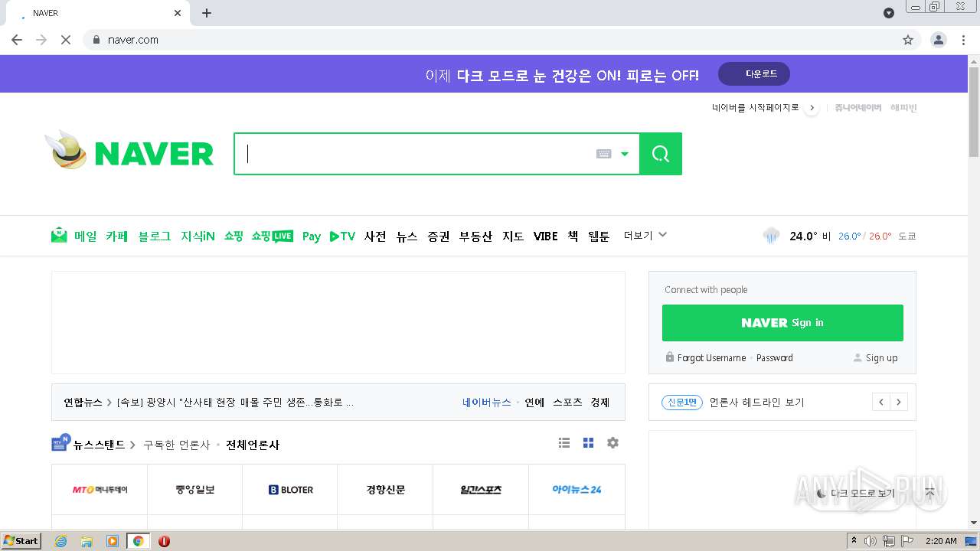Image resolution: width=980 pixels, height=551 pixels.
Task: Click the green search magnifier button
Action: (x=661, y=154)
